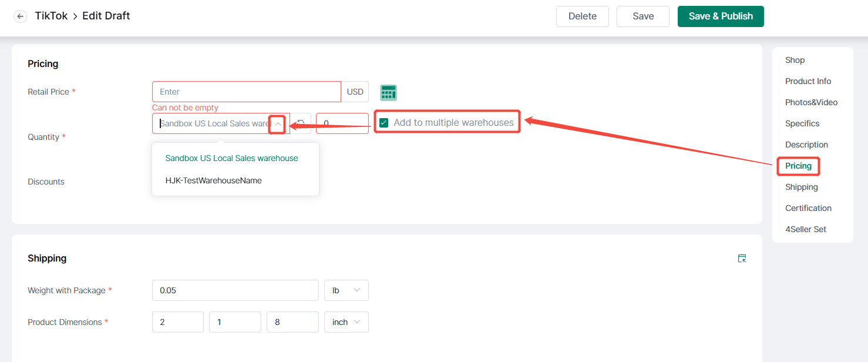Go to Description section
Screen dimensions: 868x362
807,145
